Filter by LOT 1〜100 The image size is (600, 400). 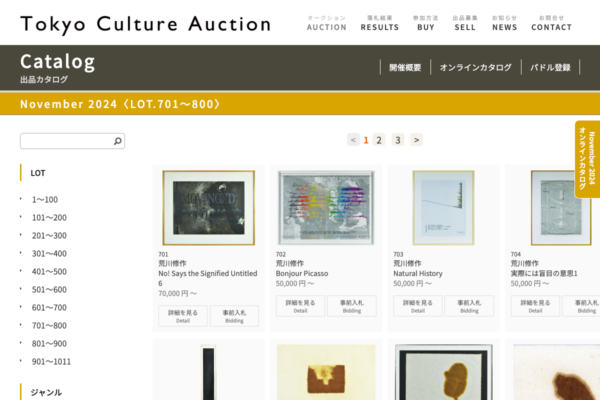pyautogui.click(x=45, y=200)
